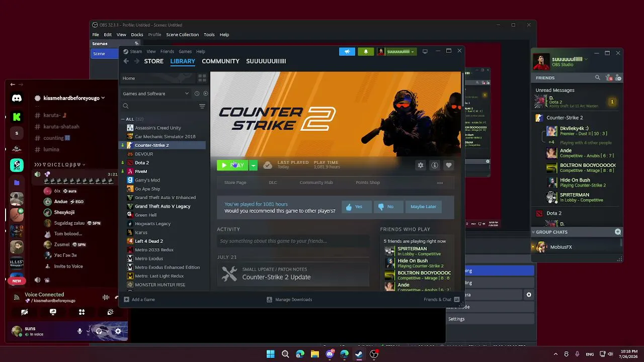Switch Steam to Big Picture mode icon
644x362 pixels.
click(x=425, y=51)
